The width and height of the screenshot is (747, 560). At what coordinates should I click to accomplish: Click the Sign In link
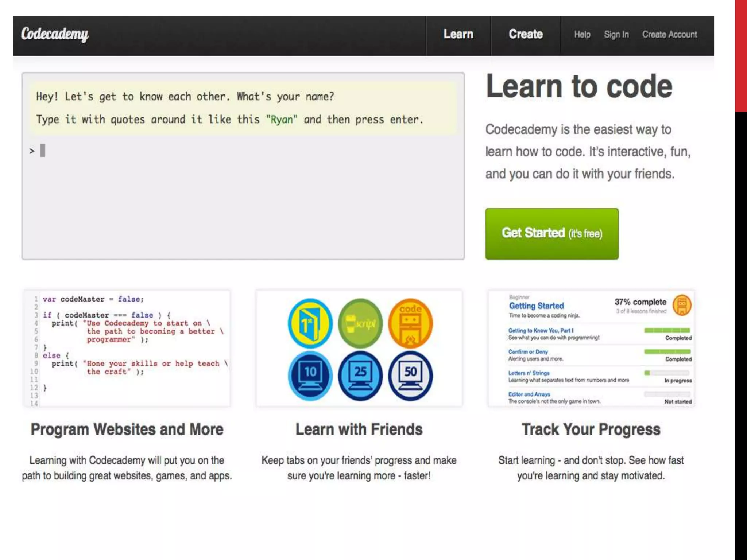pyautogui.click(x=616, y=35)
